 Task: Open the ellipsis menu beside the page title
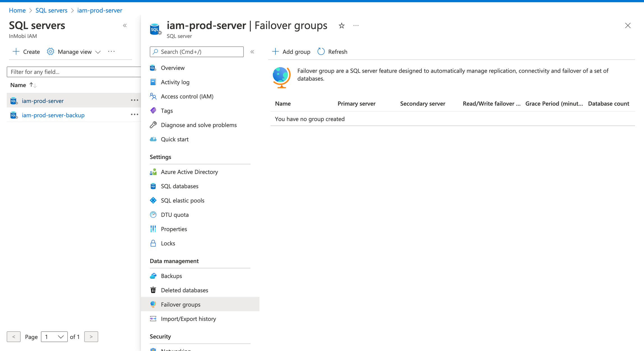pos(356,25)
